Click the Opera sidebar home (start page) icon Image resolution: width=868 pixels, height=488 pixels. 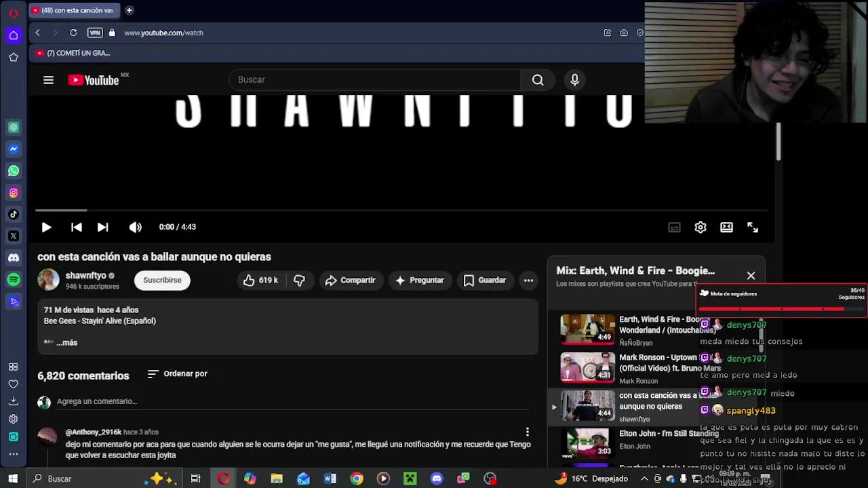pyautogui.click(x=14, y=35)
